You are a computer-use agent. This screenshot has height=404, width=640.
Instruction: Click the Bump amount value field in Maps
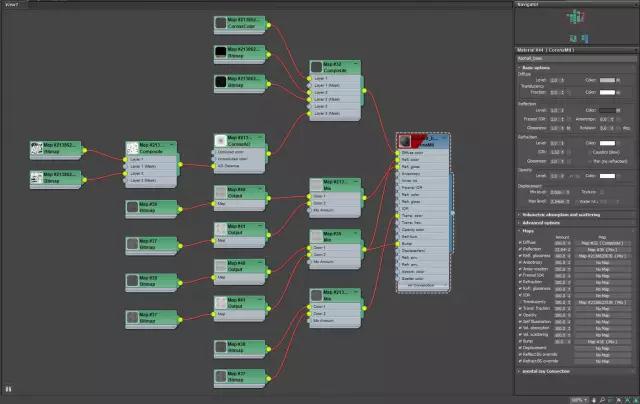tap(560, 342)
